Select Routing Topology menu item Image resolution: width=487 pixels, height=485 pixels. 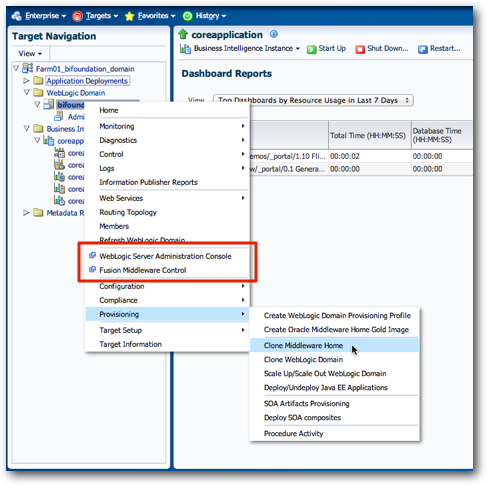click(167, 212)
